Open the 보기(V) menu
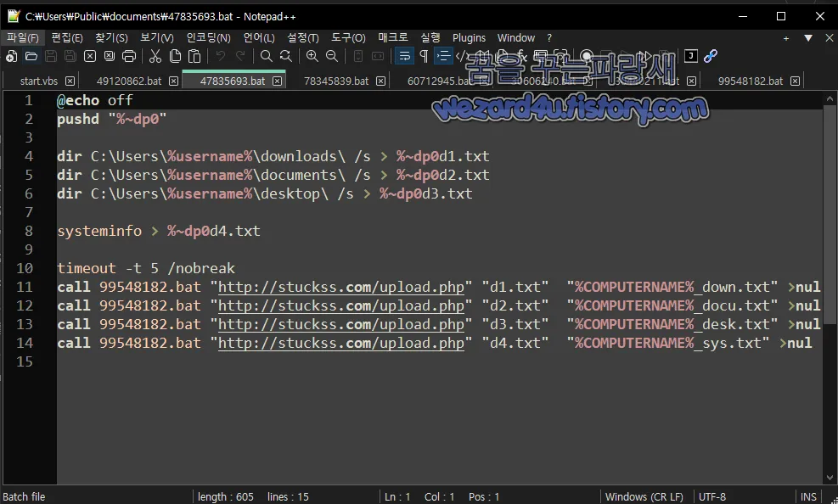The width and height of the screenshot is (838, 504). pos(156,38)
